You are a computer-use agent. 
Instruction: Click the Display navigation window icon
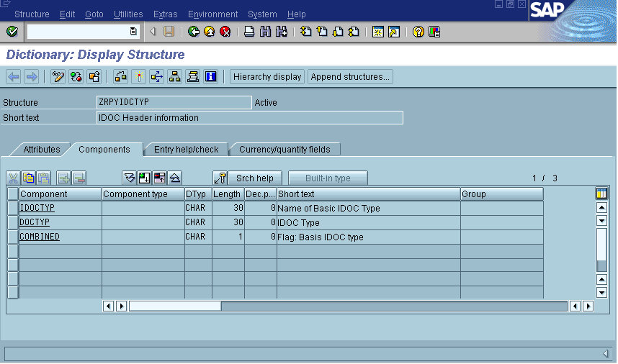tap(193, 77)
